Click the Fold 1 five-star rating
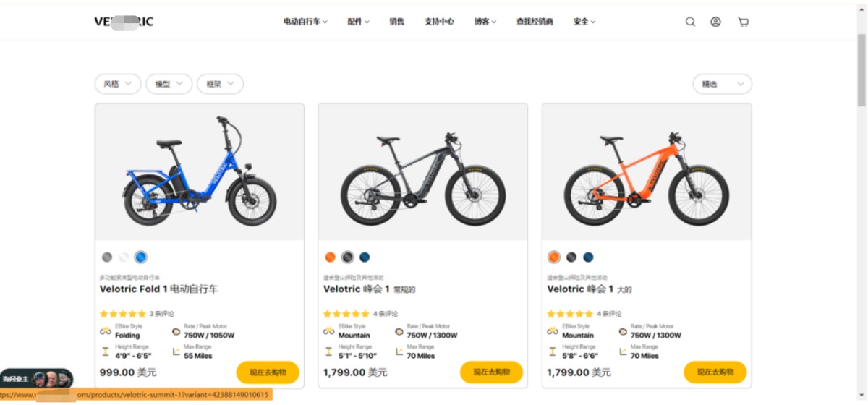 (x=123, y=314)
